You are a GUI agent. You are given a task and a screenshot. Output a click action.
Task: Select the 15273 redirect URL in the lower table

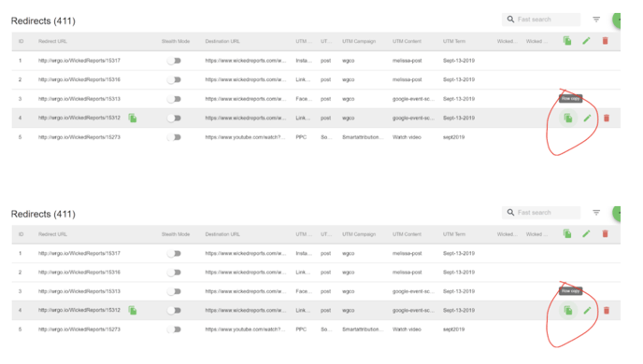pos(79,329)
